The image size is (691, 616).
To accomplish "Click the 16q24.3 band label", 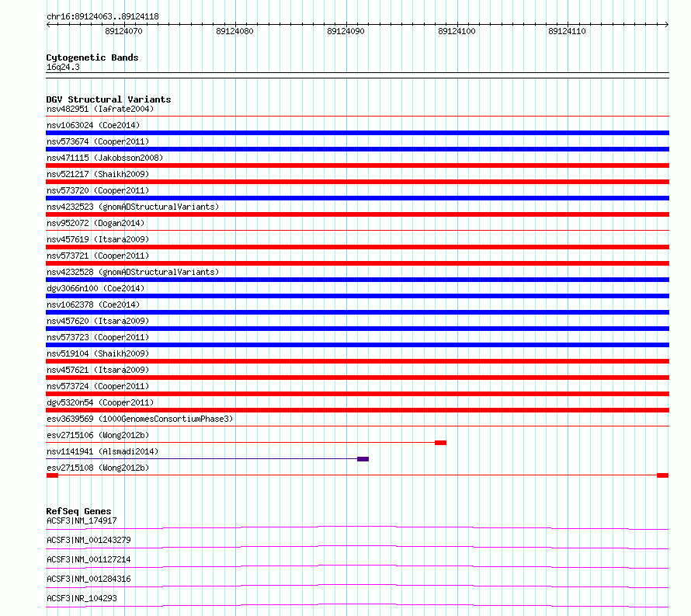I will pyautogui.click(x=63, y=68).
